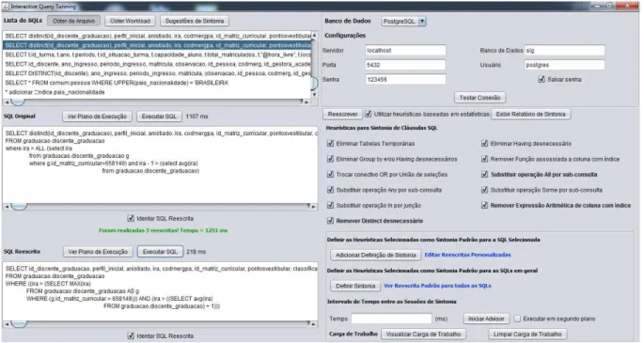Click Adicionar Definição de Sintonia button

[376, 255]
